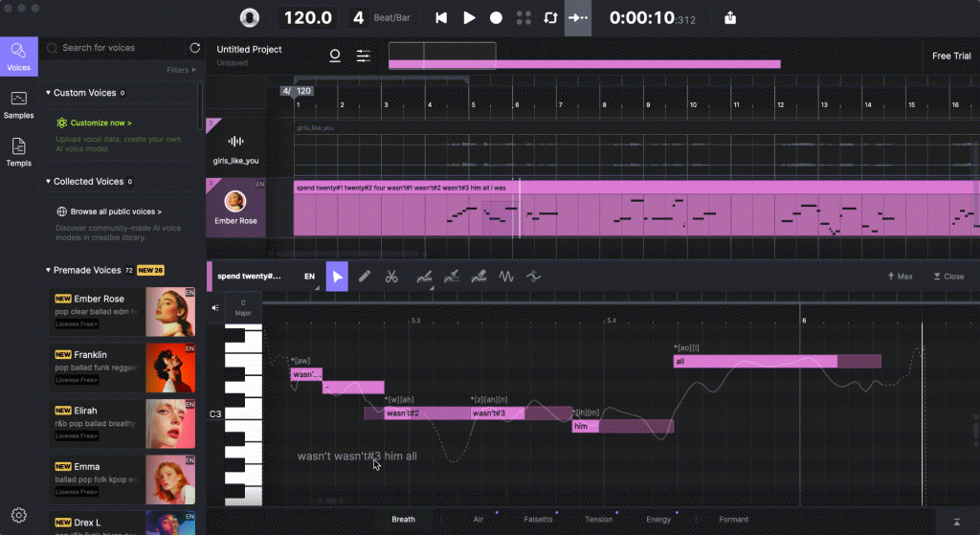This screenshot has height=535, width=980.
Task: Collapse the Premade Voices section
Action: (49, 270)
